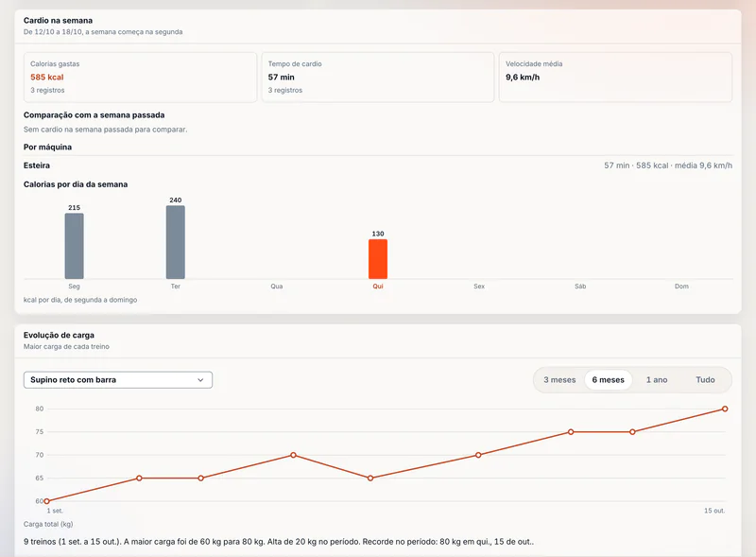
Task: Click the 80 kg data point at 15 out.
Action: click(725, 409)
